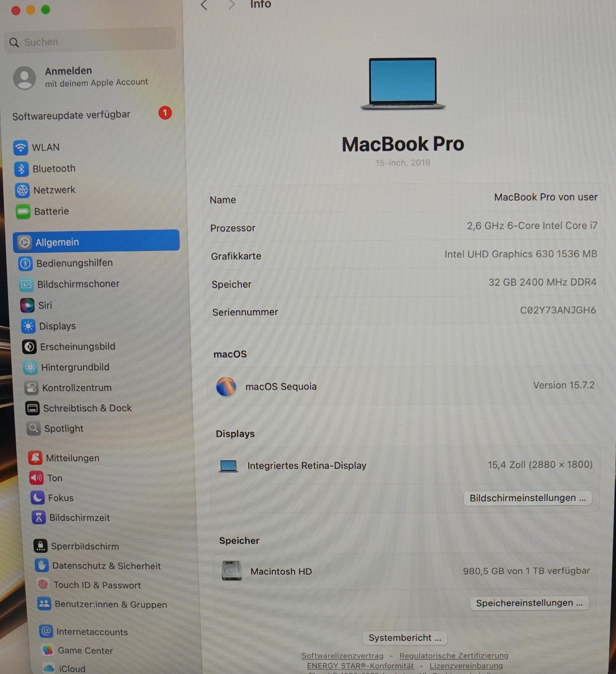Open the Hintergrundbild flower icon
The image size is (616, 674).
click(30, 367)
